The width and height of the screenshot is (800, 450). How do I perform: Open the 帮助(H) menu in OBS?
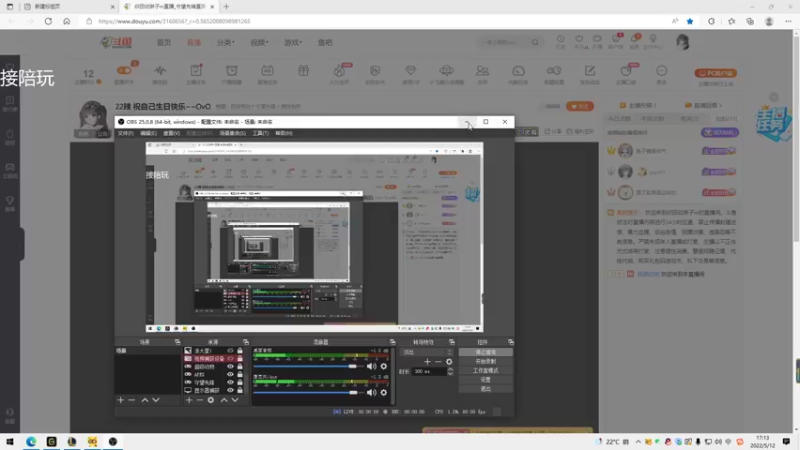284,133
